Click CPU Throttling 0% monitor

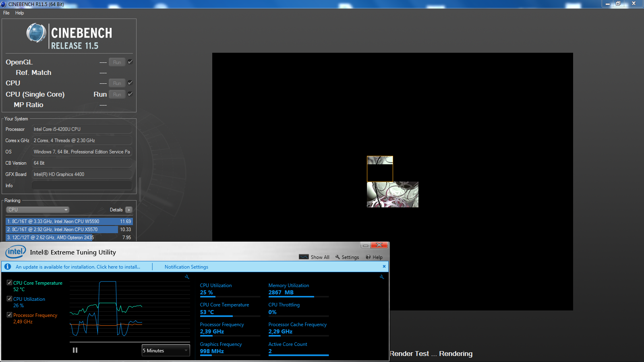(x=298, y=309)
